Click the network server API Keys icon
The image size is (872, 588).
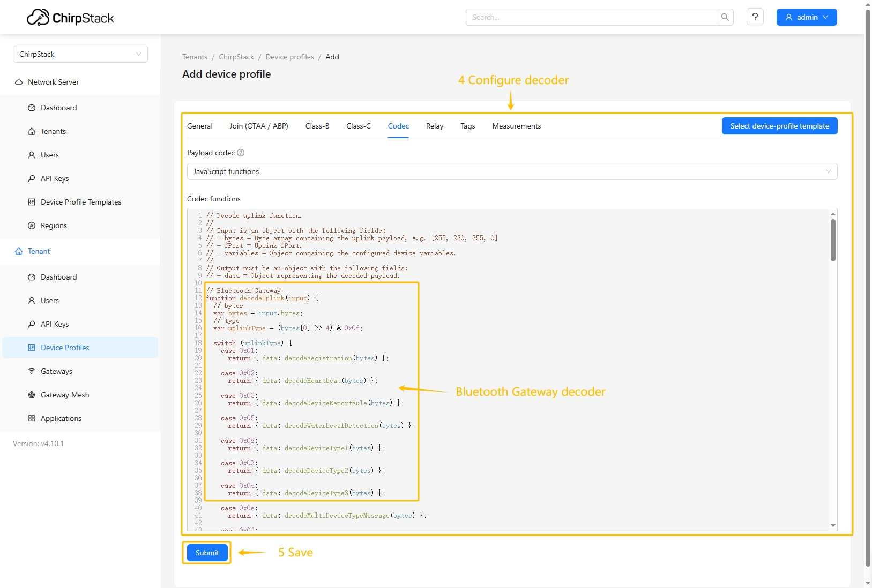point(32,178)
